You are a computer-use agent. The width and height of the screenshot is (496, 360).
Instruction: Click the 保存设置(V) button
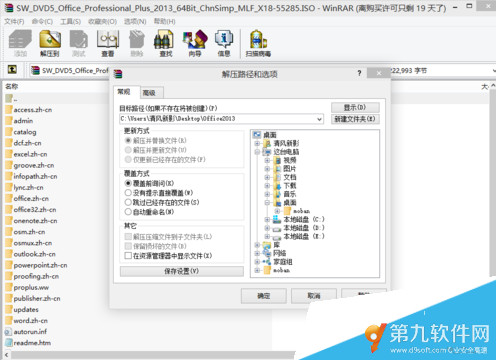point(182,271)
